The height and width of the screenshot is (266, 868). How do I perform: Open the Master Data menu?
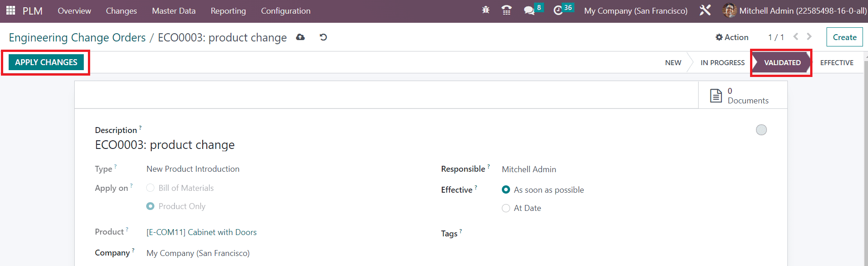[174, 11]
